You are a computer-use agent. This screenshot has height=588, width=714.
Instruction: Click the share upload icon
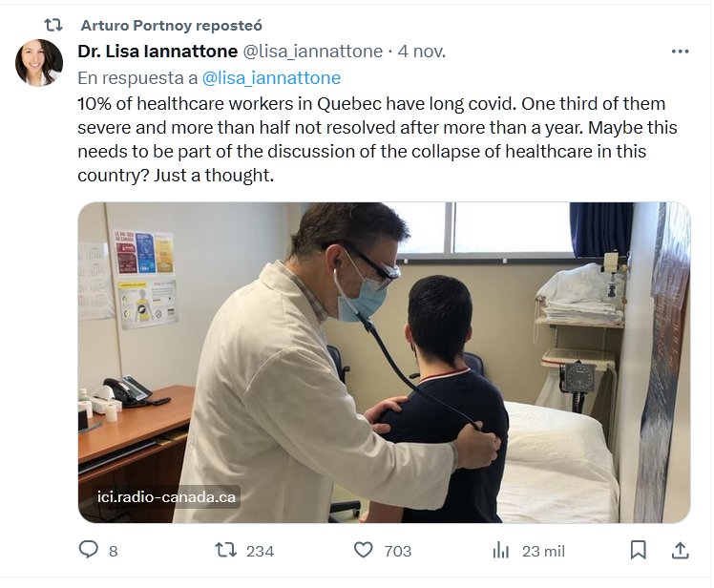click(680, 550)
